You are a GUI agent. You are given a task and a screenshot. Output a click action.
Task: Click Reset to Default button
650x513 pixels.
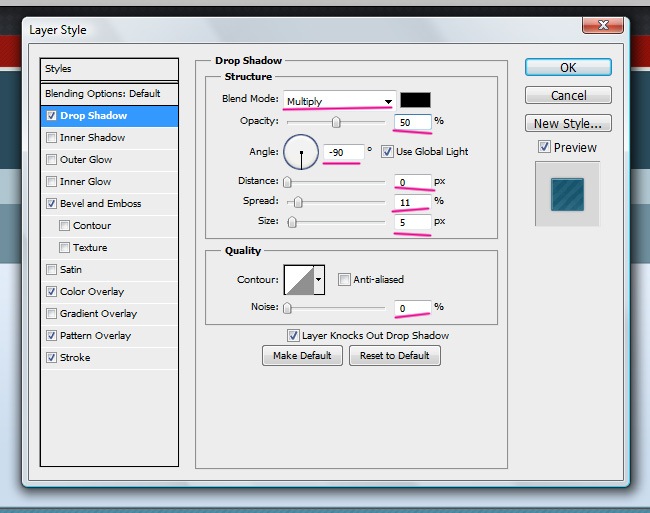click(394, 356)
